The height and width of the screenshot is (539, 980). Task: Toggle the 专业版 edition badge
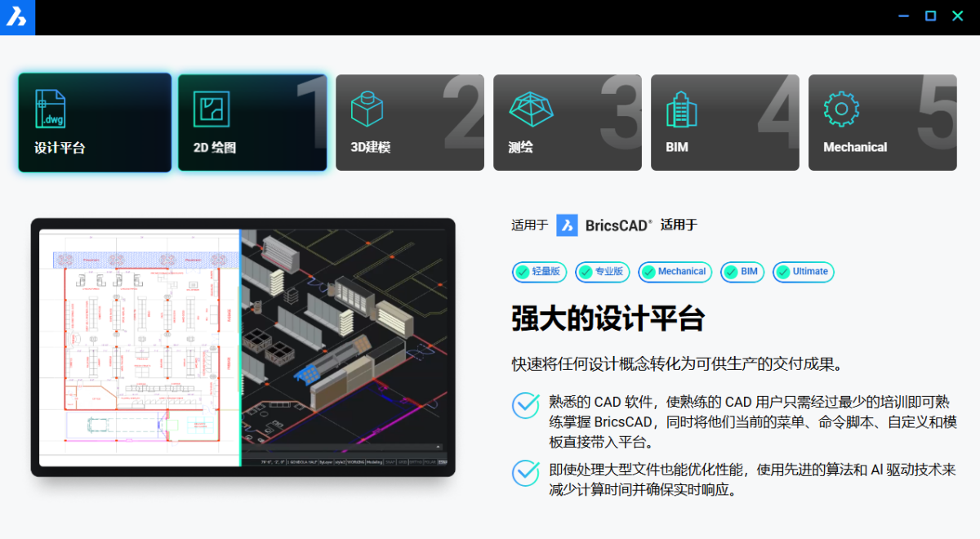coord(602,272)
